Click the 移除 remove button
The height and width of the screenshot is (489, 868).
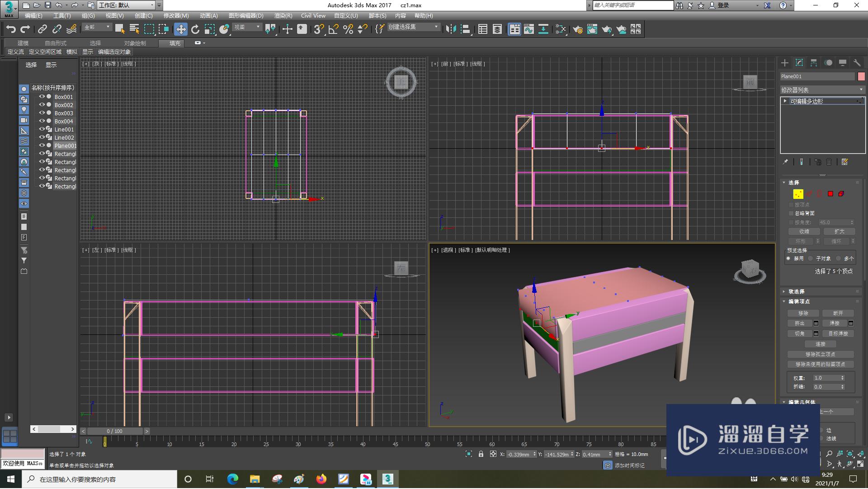(x=803, y=313)
